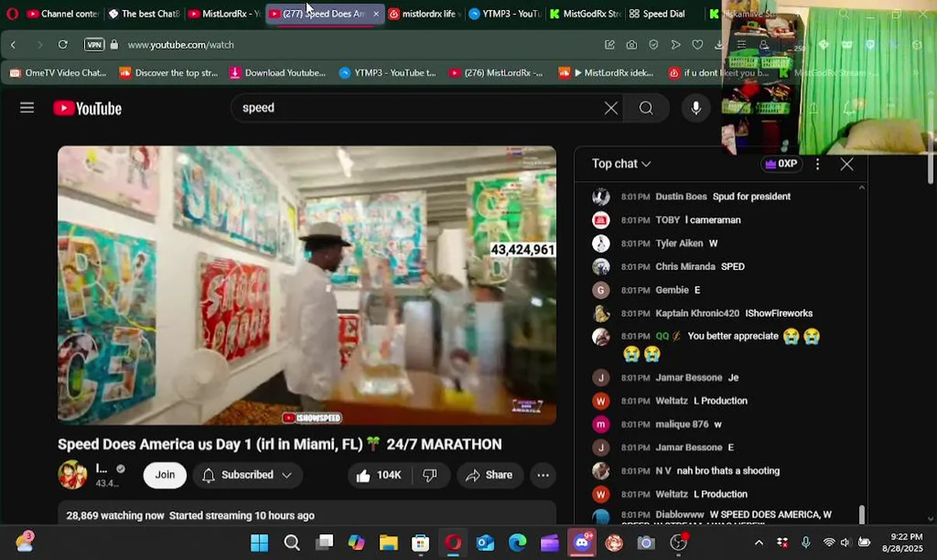Screen dimensions: 937x560
Task: Toggle the Opera VPN badge
Action: coord(94,45)
